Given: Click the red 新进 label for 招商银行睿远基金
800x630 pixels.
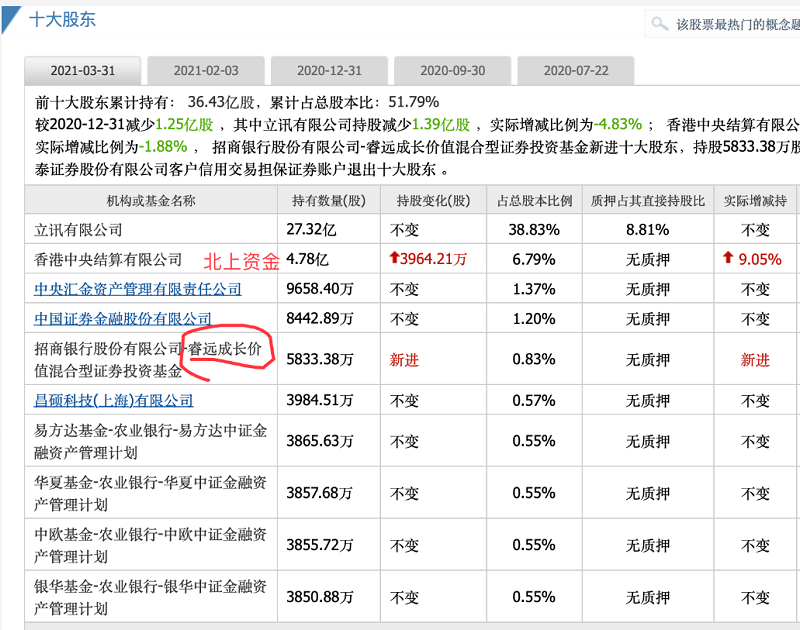Looking at the screenshot, I should pyautogui.click(x=404, y=358).
